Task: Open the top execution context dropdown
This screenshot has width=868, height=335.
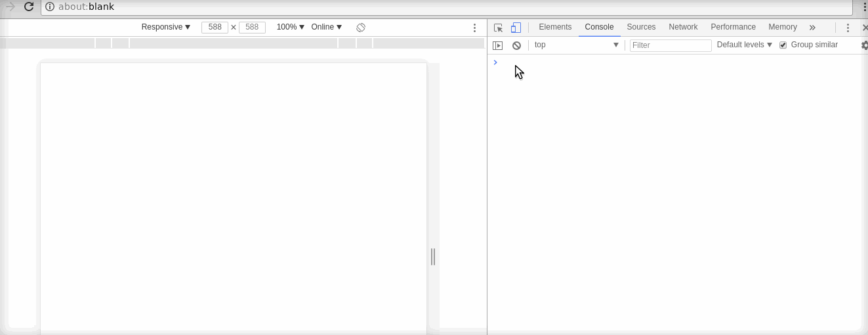Action: coord(577,45)
